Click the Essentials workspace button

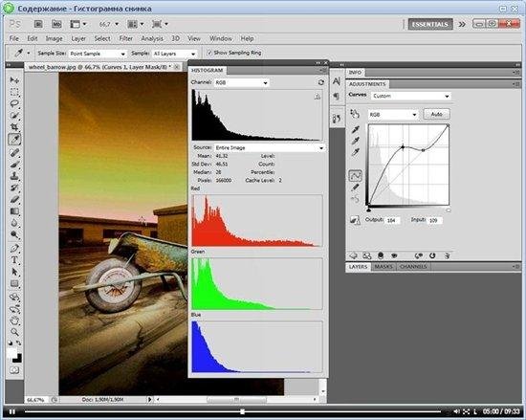430,24
